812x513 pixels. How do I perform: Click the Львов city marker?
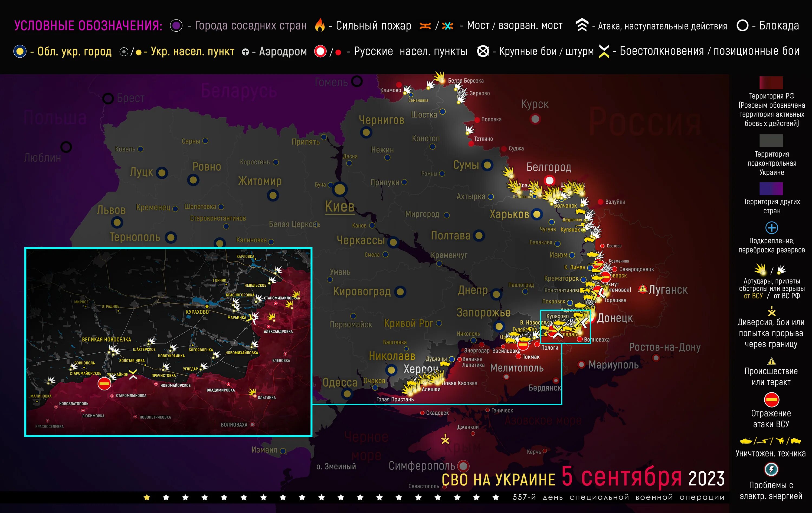117,222
